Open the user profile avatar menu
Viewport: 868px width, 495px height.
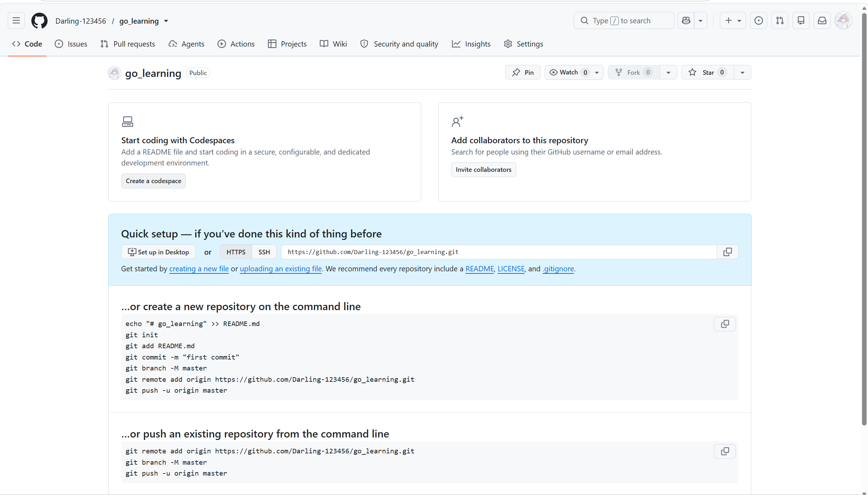tap(843, 21)
